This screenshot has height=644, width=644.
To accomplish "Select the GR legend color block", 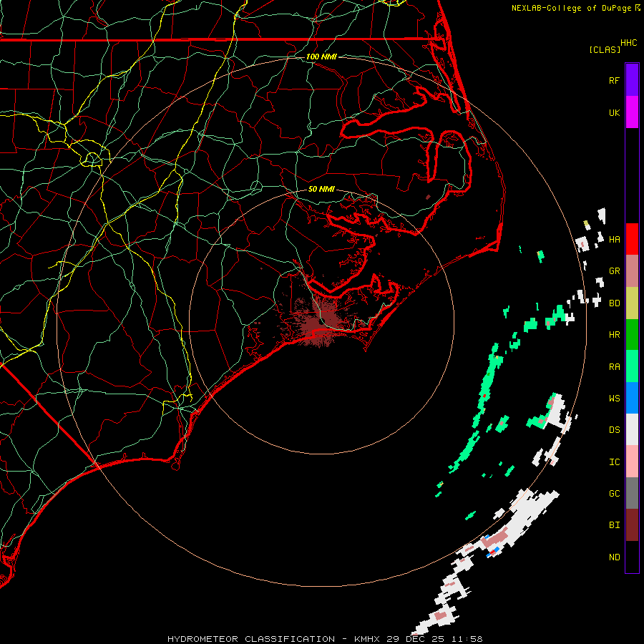I will tap(632, 271).
